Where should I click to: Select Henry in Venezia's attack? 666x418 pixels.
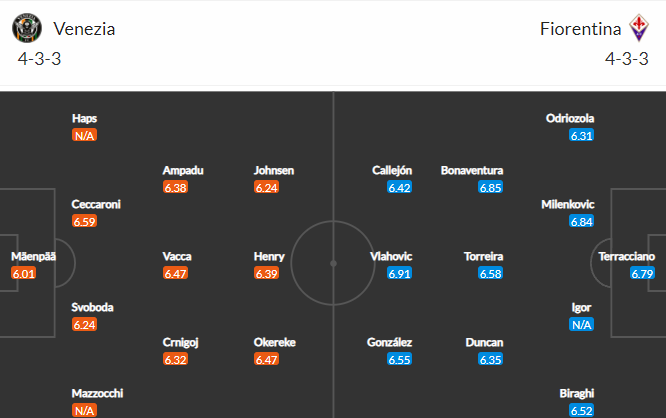click(x=269, y=256)
